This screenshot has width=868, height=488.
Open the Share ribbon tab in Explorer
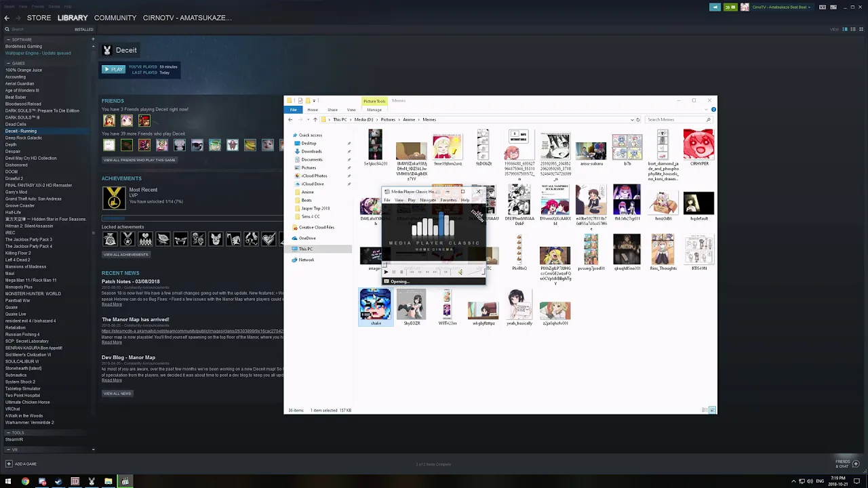[x=332, y=110]
